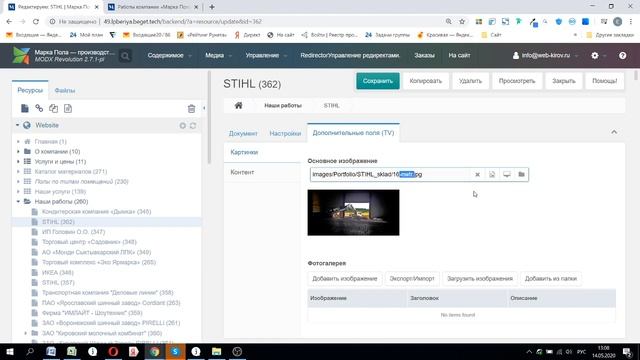This screenshot has height=360, width=640.
Task: Sort by the Заголовок column header
Action: pyautogui.click(x=457, y=298)
